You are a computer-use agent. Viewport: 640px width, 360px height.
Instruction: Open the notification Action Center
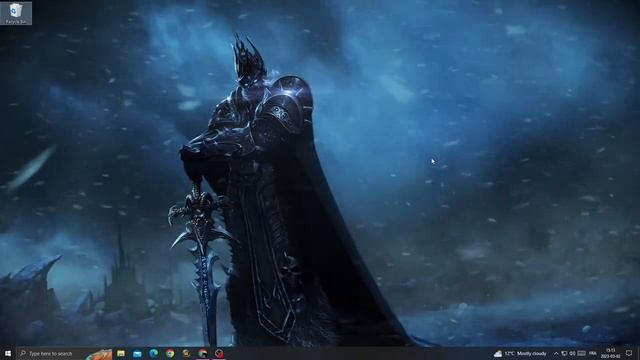[x=629, y=353]
